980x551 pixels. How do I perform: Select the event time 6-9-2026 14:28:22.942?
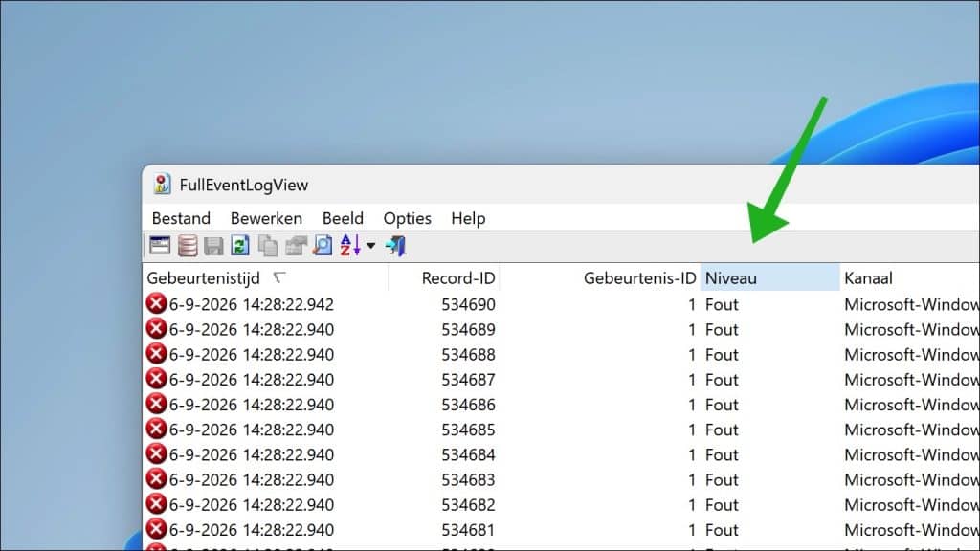tap(252, 304)
